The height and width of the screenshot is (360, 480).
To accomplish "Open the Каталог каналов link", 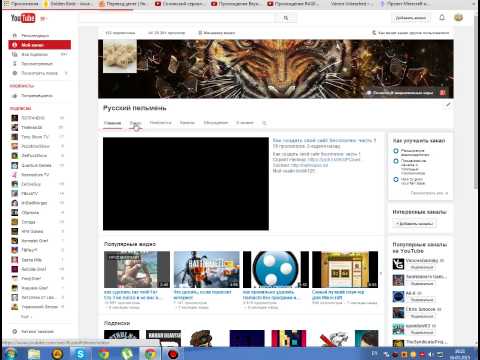I will (x=37, y=332).
